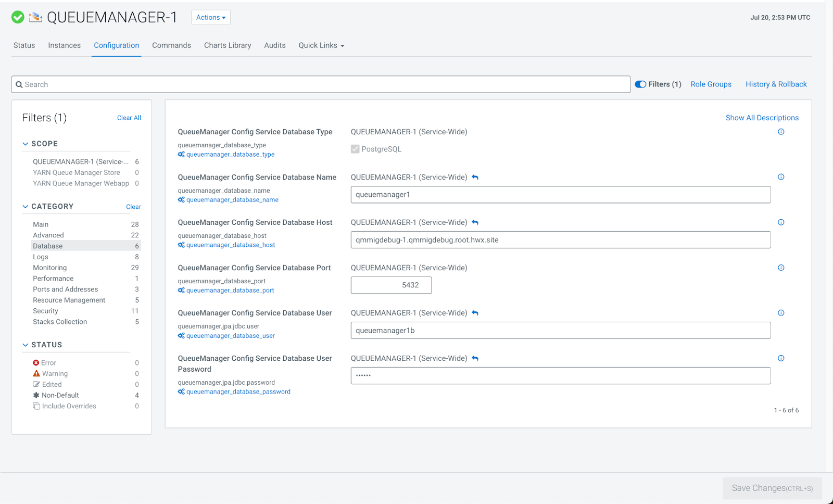Click info icon for Database Port
This screenshot has width=833, height=504.
(781, 268)
